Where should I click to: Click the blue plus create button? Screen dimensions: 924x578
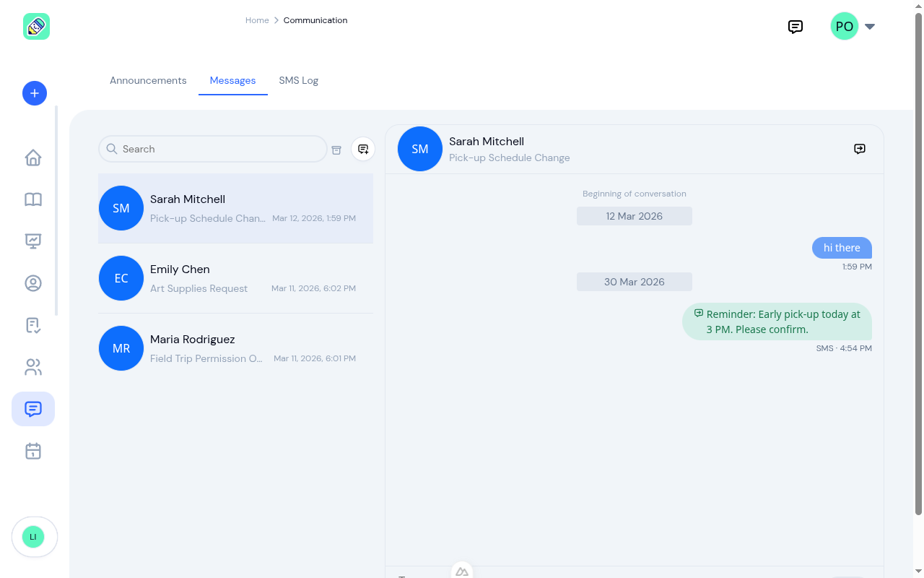pos(35,93)
